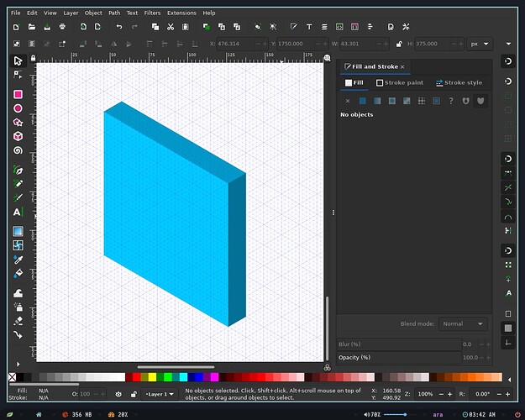Select the Text tool
This screenshot has height=420, width=525.
(x=18, y=212)
